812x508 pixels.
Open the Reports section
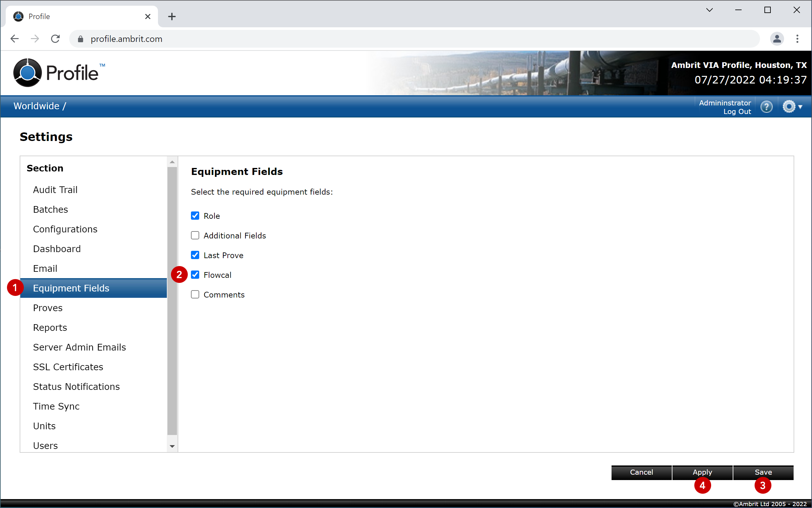click(x=94, y=328)
